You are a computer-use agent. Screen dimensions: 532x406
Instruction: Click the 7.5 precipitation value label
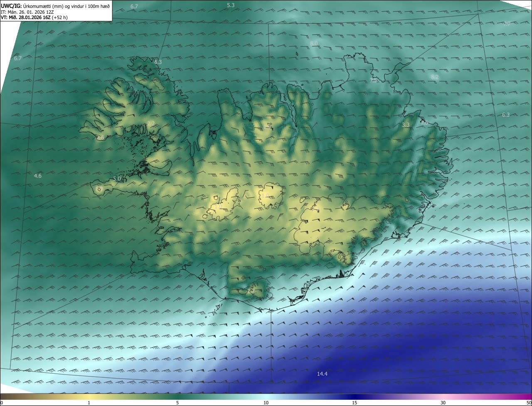pos(373,80)
